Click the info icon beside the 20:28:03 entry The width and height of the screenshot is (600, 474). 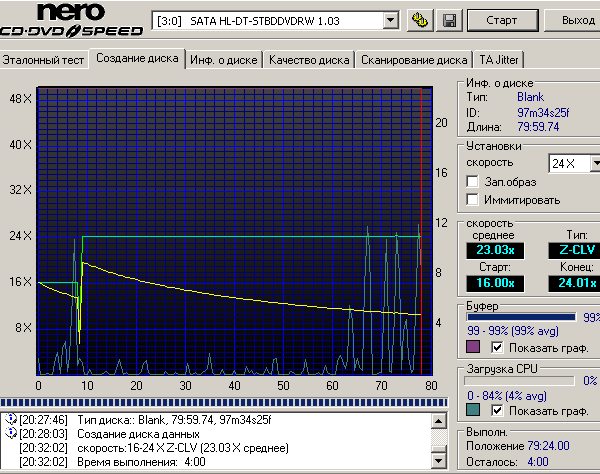tap(11, 433)
